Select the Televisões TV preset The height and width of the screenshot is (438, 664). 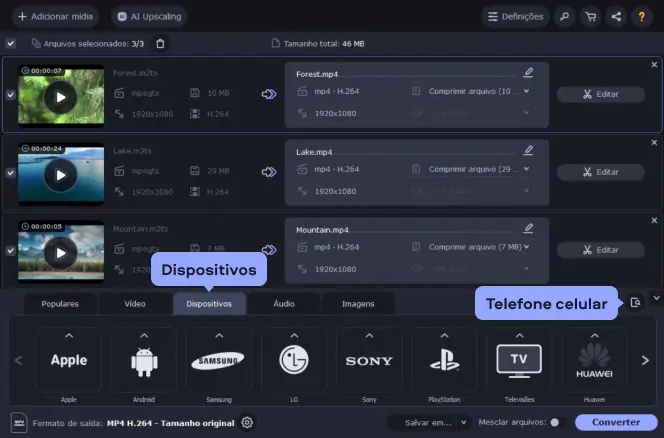tap(519, 360)
